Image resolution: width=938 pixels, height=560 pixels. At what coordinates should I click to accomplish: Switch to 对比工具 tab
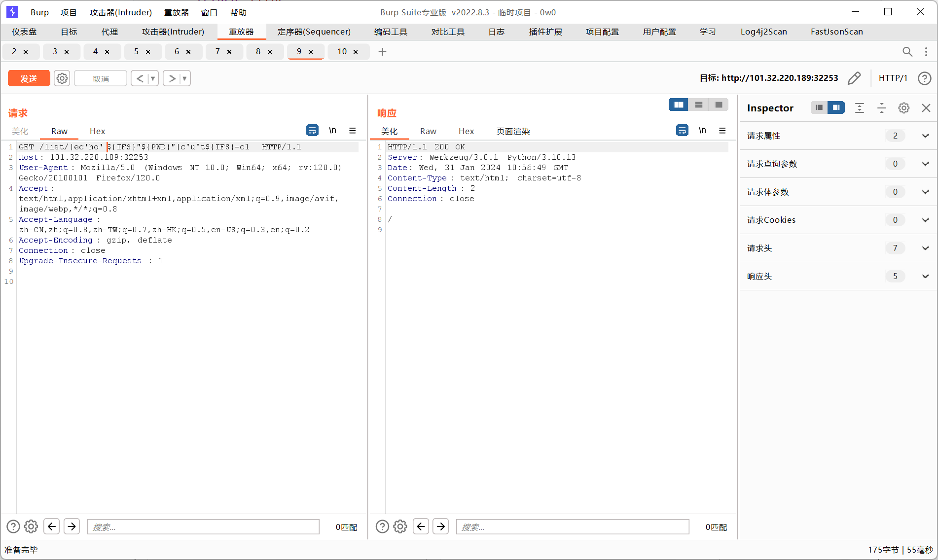pos(448,32)
